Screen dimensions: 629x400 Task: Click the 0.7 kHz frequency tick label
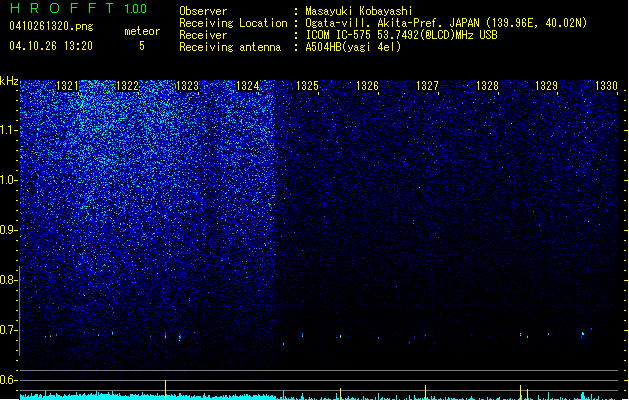[x=9, y=330]
